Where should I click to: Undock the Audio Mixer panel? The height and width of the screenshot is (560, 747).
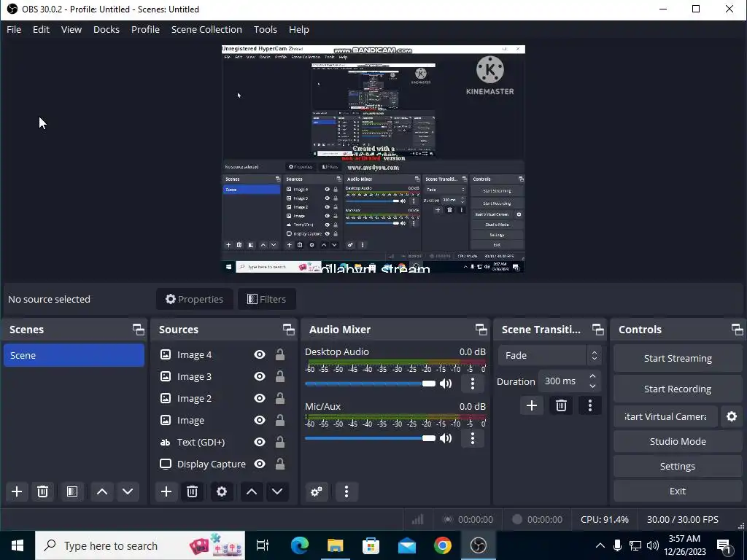click(481, 330)
